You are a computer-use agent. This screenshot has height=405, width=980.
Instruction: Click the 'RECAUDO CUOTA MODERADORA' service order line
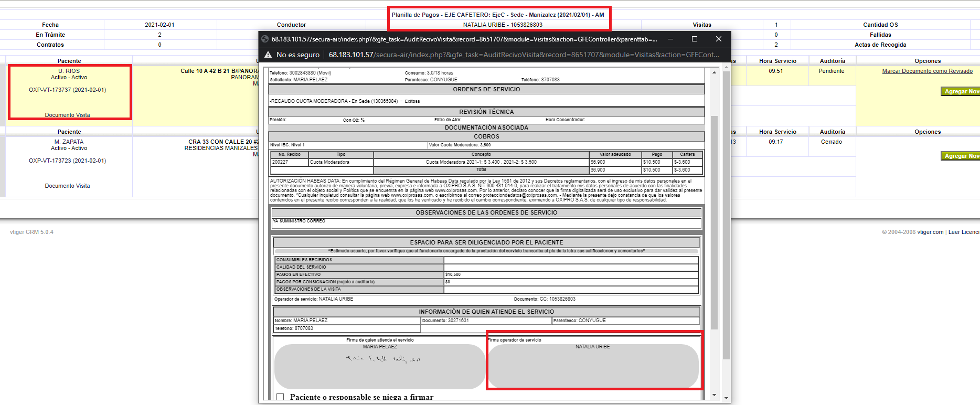tap(345, 101)
